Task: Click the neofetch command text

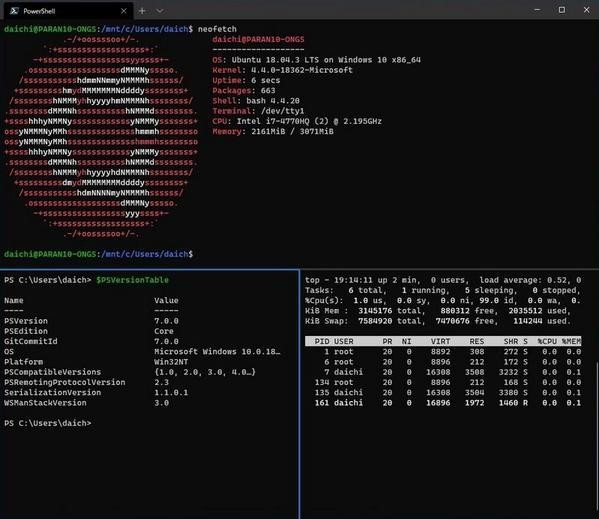Action: (x=217, y=29)
